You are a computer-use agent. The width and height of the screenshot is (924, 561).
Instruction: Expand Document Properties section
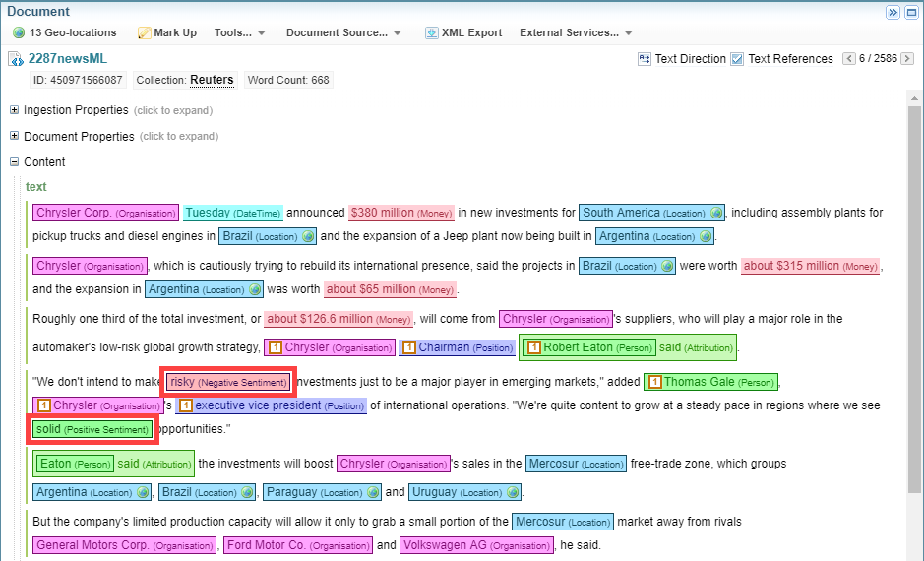click(x=15, y=136)
